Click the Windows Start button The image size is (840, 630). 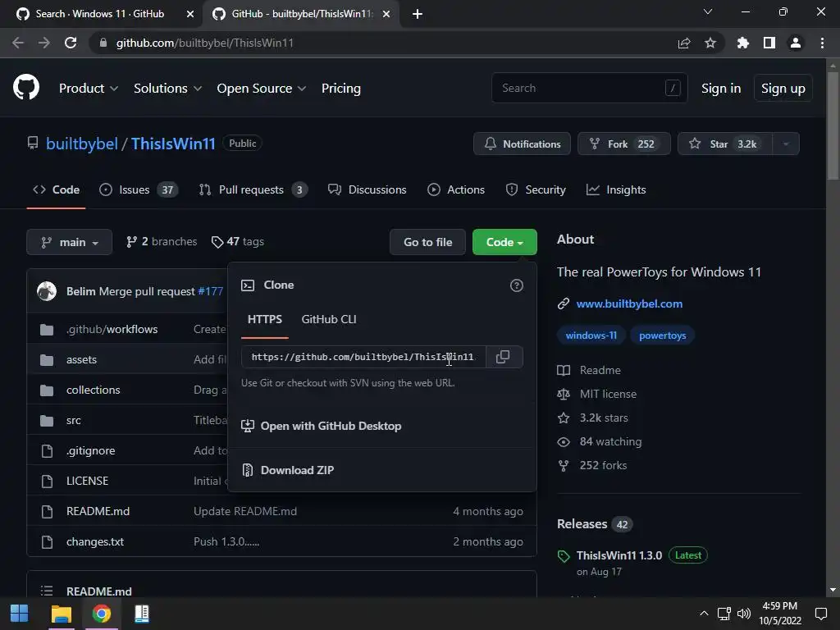pos(20,614)
